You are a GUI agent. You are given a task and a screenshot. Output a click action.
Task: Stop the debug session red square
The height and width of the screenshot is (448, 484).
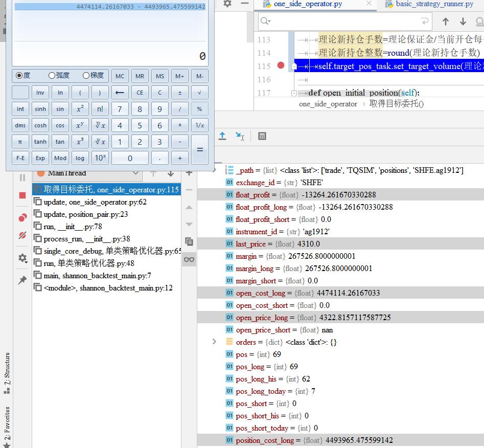pyautogui.click(x=22, y=195)
